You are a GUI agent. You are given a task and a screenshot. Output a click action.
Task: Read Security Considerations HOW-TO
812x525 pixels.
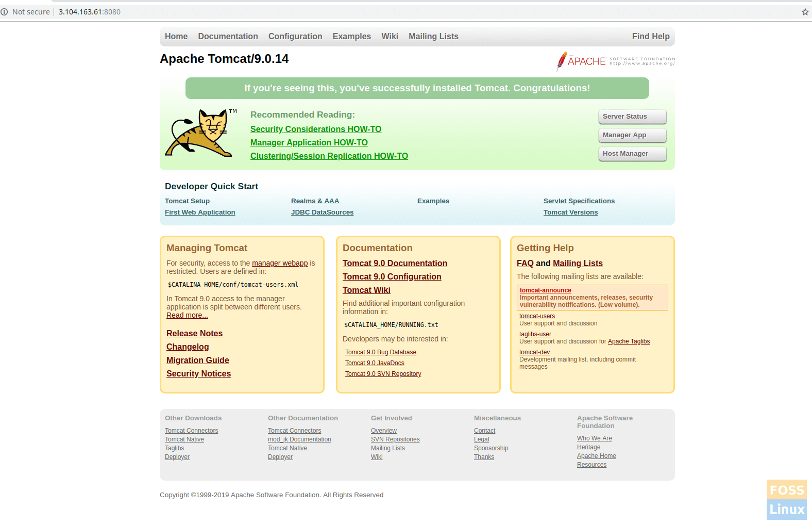316,129
